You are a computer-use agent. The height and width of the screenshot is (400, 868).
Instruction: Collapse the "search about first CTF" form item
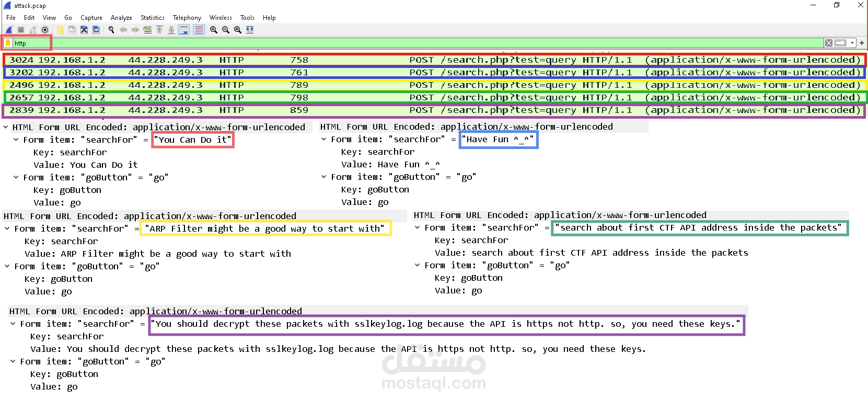click(x=418, y=227)
